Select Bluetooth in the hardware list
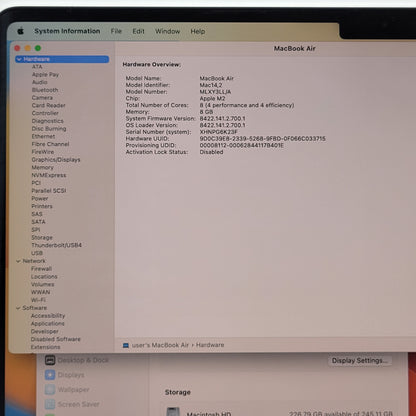This screenshot has width=416, height=416. (x=45, y=90)
